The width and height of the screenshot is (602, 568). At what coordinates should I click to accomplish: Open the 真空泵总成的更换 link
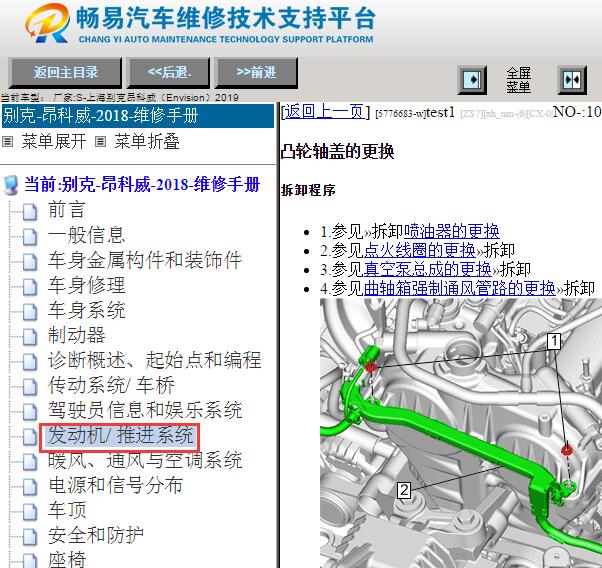click(428, 269)
